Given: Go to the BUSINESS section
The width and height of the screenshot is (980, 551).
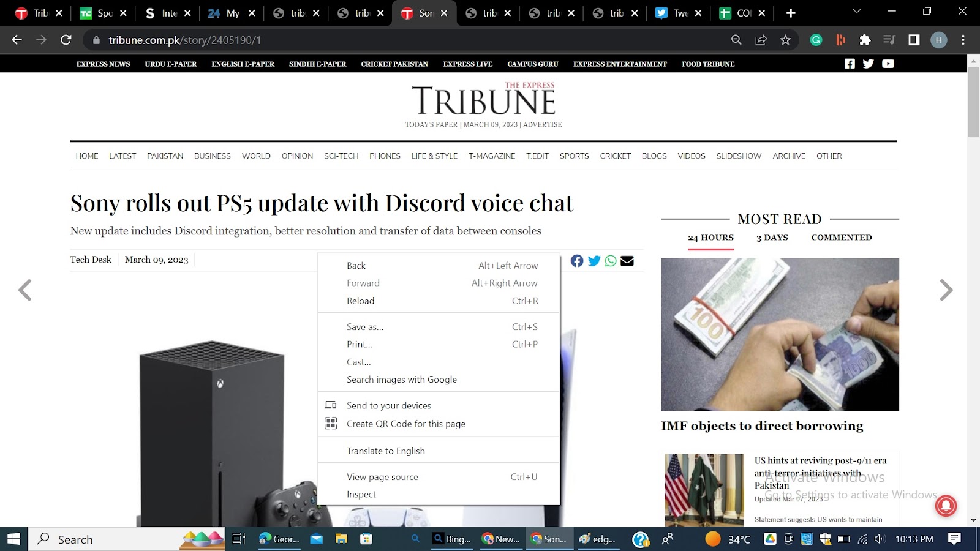Looking at the screenshot, I should tap(213, 156).
